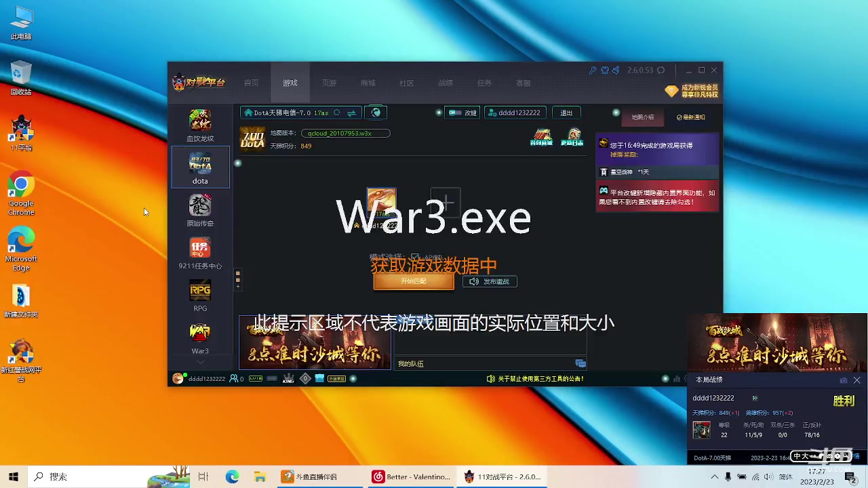Click the user avatar in bottom status bar
This screenshot has height=488, width=868.
click(178, 379)
